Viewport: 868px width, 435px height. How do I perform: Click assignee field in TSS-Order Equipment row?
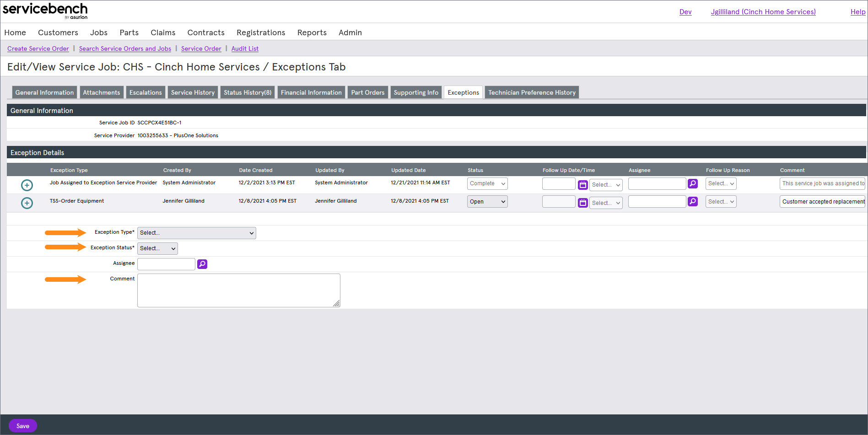[657, 202]
